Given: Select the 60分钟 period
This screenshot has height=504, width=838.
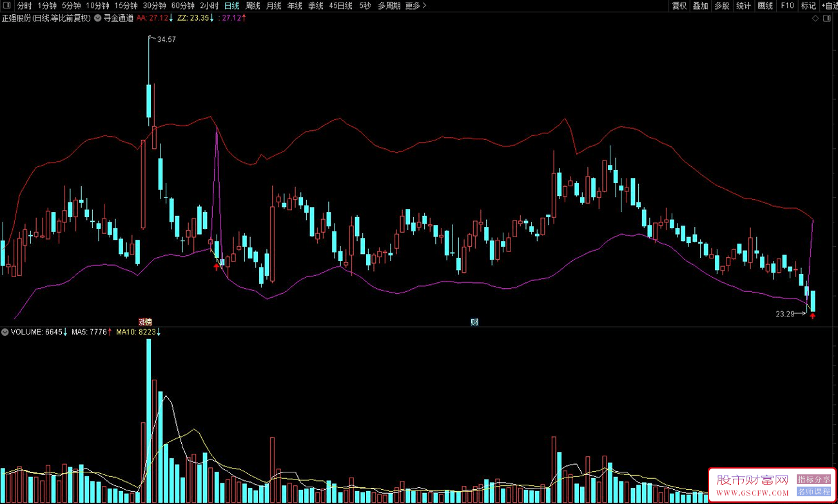Looking at the screenshot, I should (183, 6).
